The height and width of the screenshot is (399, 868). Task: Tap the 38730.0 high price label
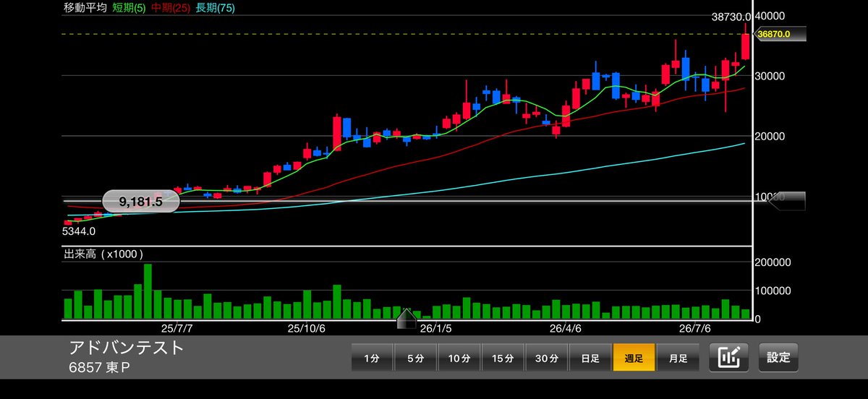(x=731, y=16)
